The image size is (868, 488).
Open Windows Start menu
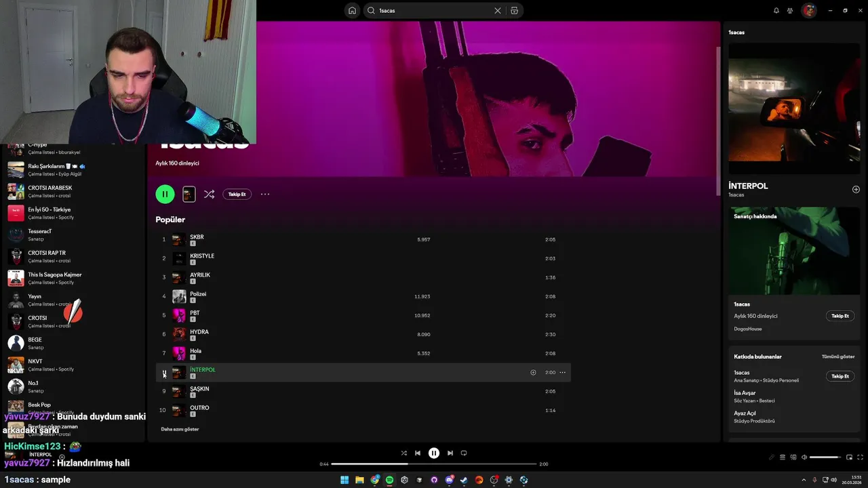point(344,480)
